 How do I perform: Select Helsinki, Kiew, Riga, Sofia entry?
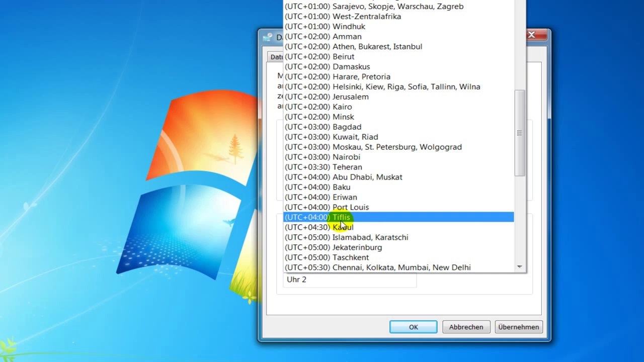tap(398, 87)
